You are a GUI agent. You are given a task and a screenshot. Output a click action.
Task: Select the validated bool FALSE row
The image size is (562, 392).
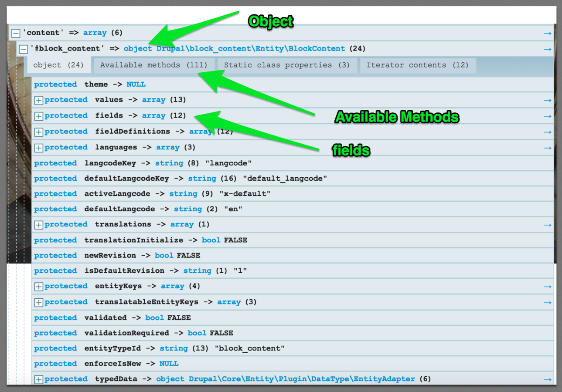point(293,318)
